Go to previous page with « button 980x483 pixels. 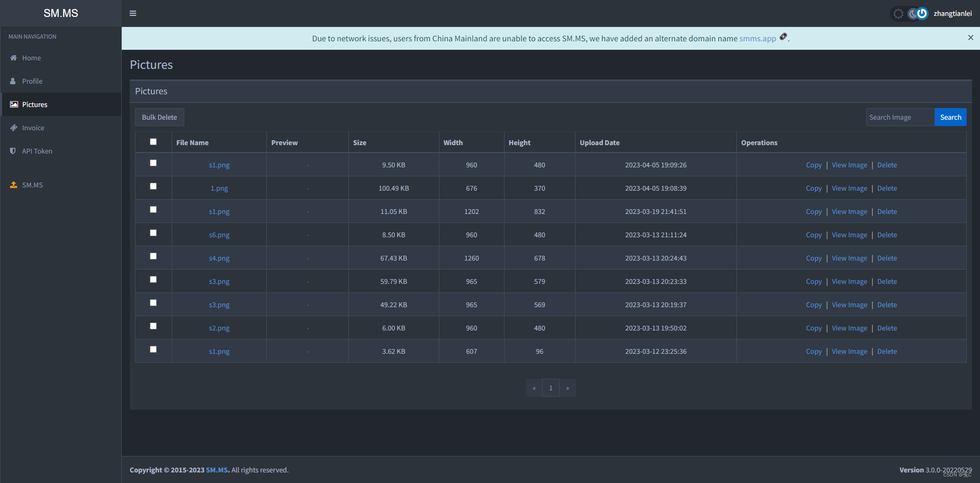[534, 388]
